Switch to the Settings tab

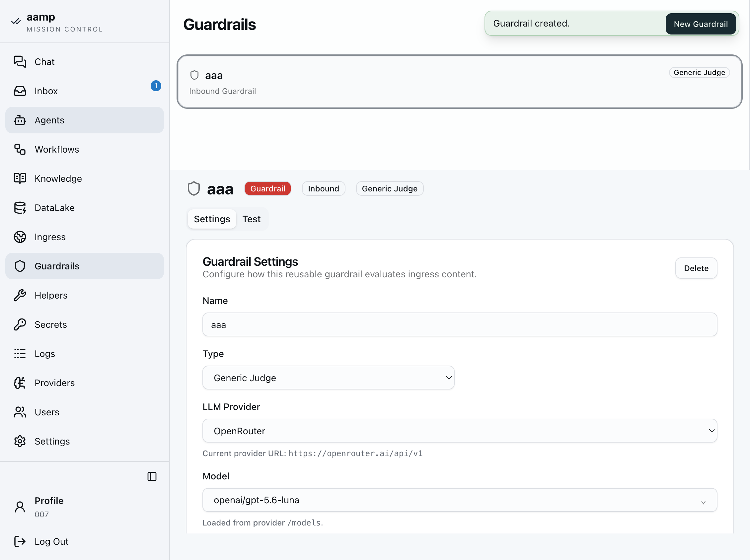pos(212,219)
